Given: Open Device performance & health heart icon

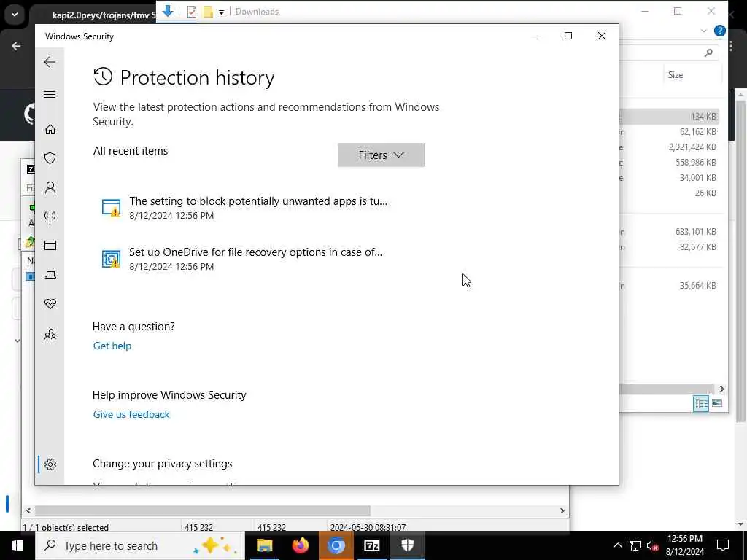Looking at the screenshot, I should (50, 304).
